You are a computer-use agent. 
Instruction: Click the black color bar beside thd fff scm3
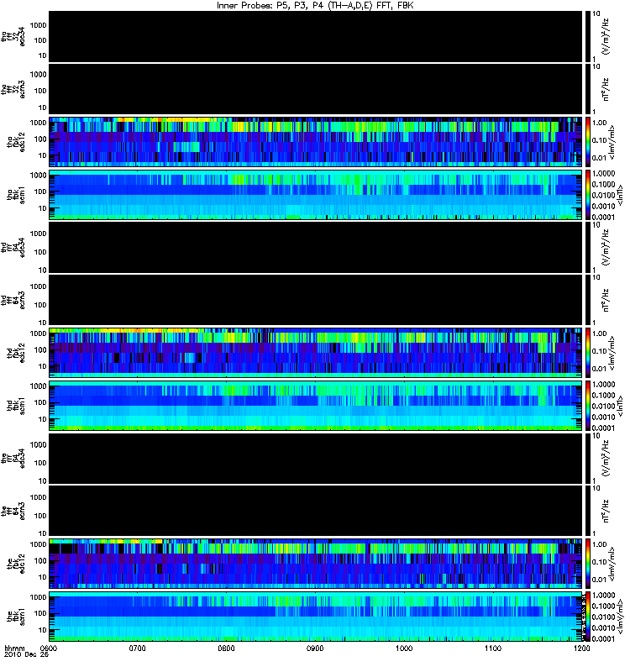tap(587, 300)
